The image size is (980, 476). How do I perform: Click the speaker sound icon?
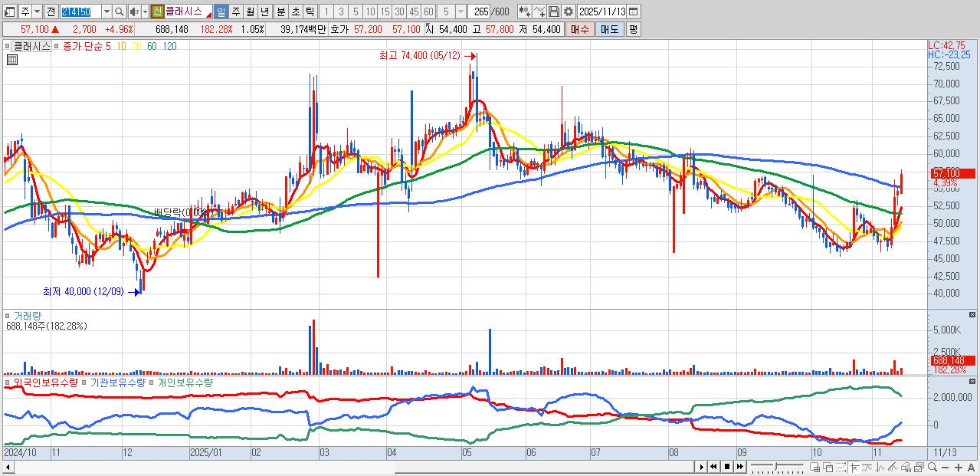133,11
